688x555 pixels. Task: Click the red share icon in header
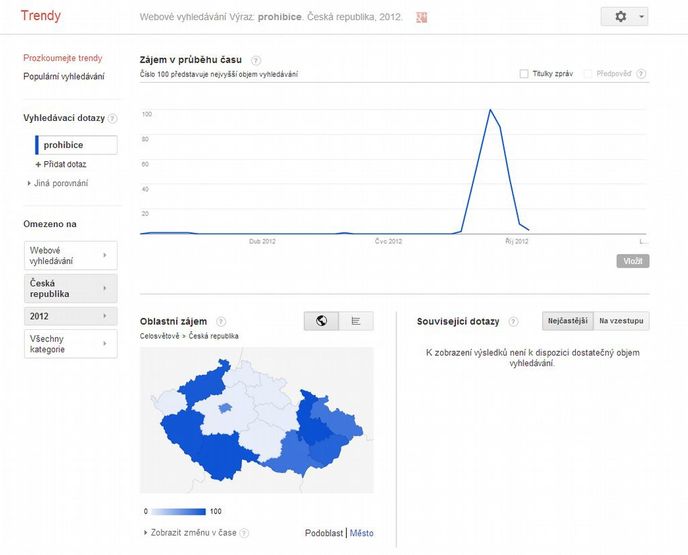(422, 18)
